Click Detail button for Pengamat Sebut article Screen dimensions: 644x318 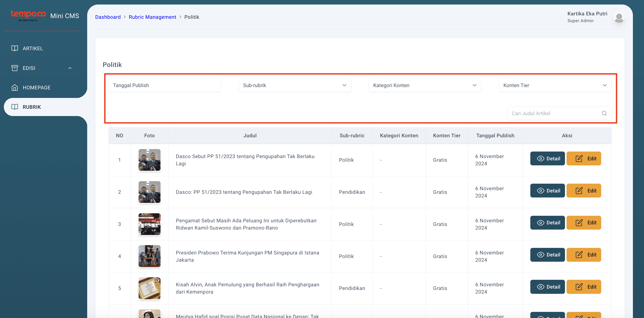pyautogui.click(x=547, y=223)
